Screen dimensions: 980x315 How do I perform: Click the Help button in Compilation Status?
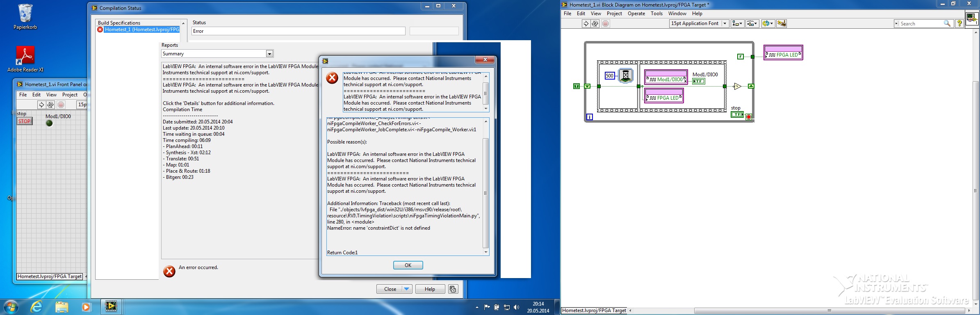coord(430,289)
